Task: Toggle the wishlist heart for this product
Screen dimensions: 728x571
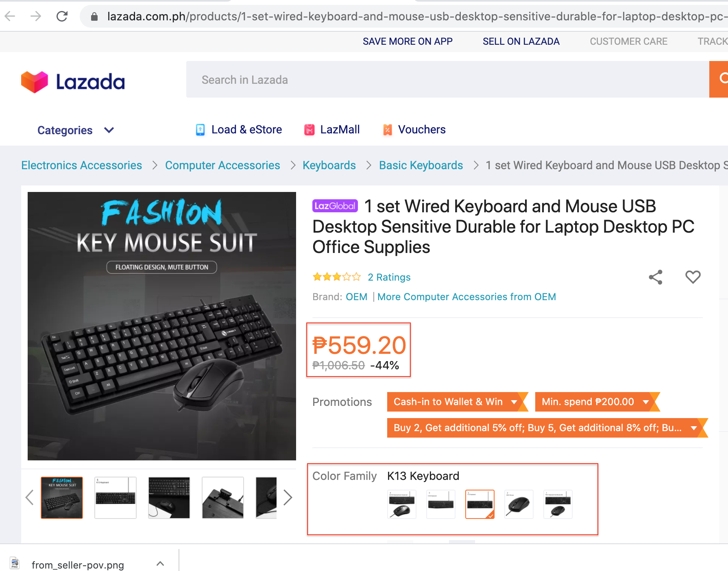Action: tap(693, 277)
